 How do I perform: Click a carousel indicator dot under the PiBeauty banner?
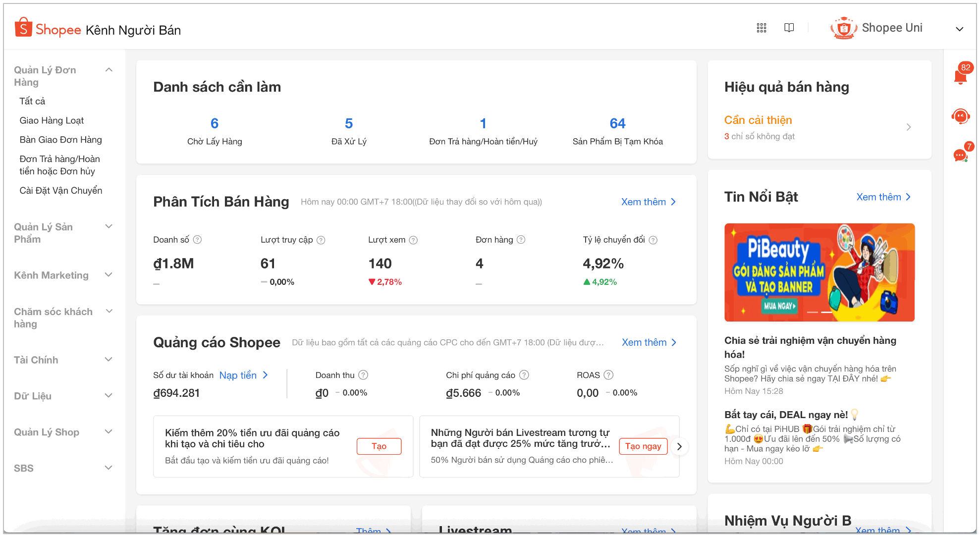click(813, 312)
